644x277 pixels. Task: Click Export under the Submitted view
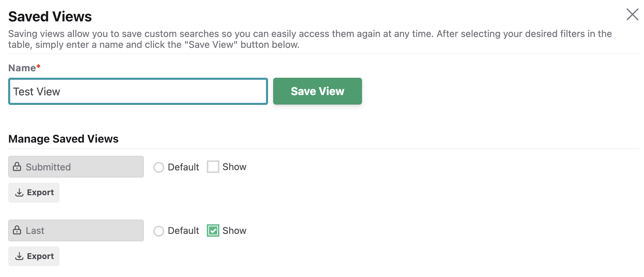[x=34, y=192]
